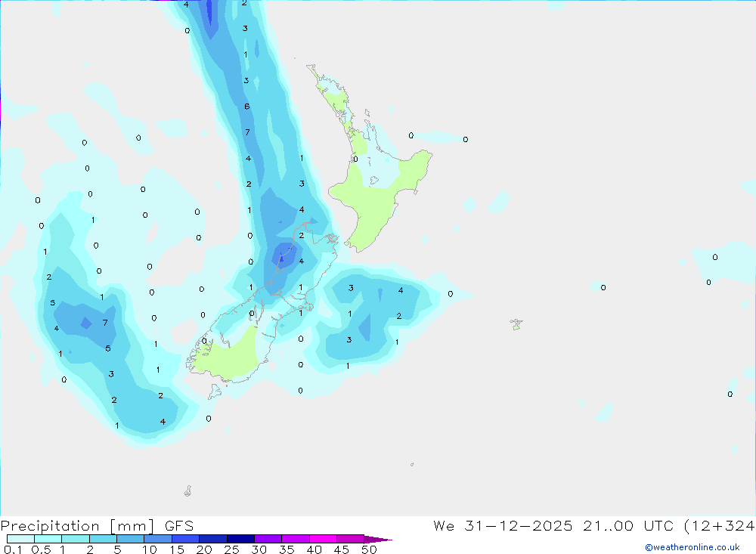Click the "10" legend scale label
Viewport: 756px width, 554px height.
[150, 549]
